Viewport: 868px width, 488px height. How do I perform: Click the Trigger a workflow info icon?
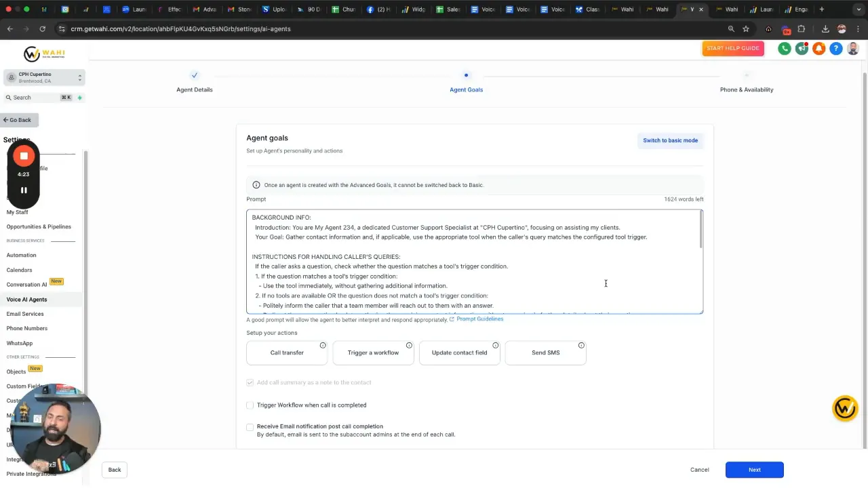tap(409, 346)
